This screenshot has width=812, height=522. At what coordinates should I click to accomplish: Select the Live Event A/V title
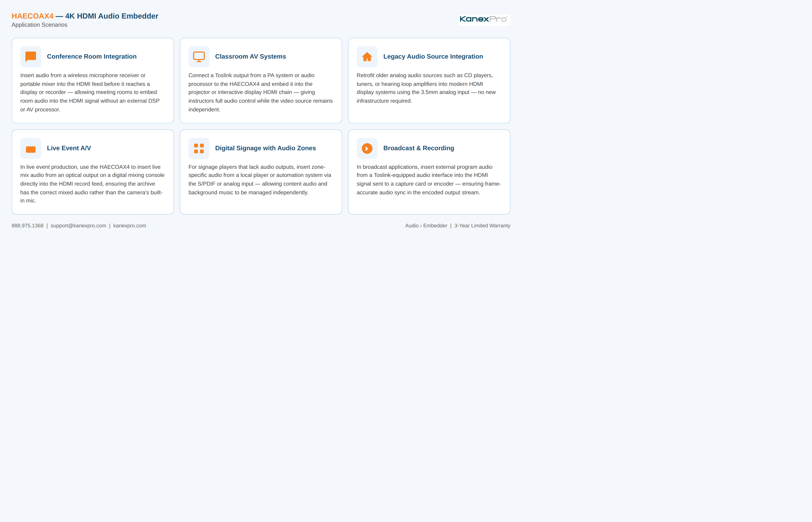point(69,148)
